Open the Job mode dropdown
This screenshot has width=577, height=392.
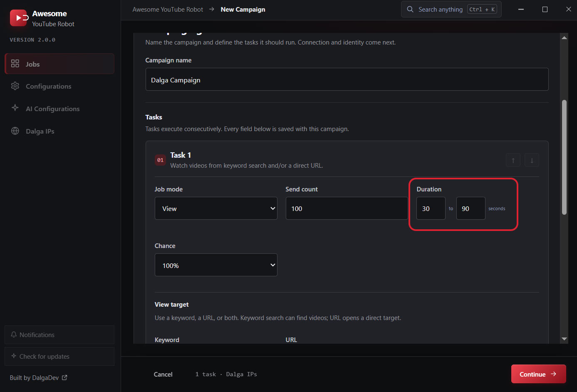coord(216,208)
